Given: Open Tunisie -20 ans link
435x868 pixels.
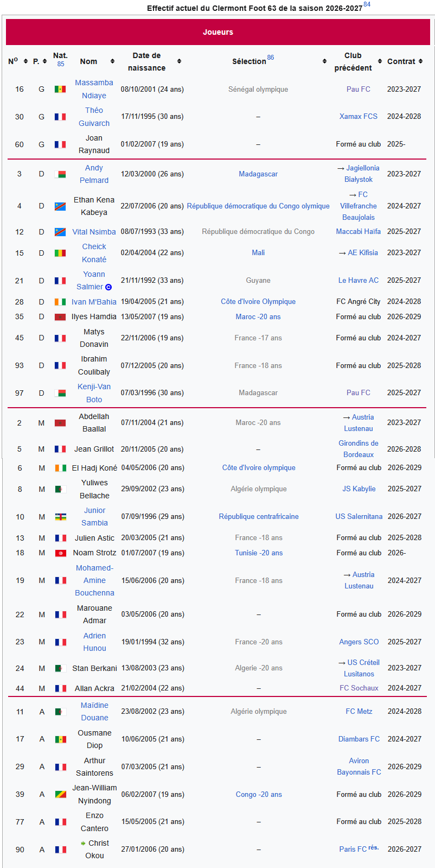Looking at the screenshot, I should 259,553.
